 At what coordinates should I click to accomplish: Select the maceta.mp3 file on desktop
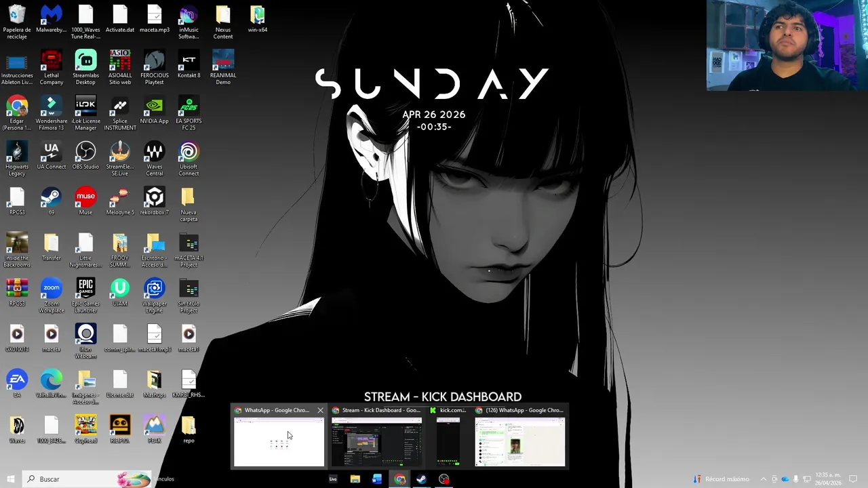tap(155, 19)
